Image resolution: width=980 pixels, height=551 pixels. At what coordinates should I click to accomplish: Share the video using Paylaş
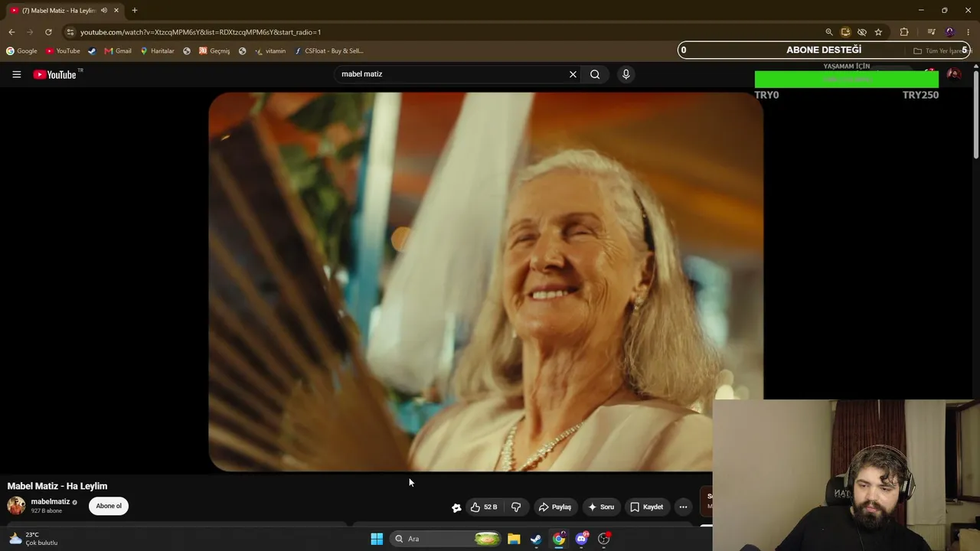click(555, 507)
